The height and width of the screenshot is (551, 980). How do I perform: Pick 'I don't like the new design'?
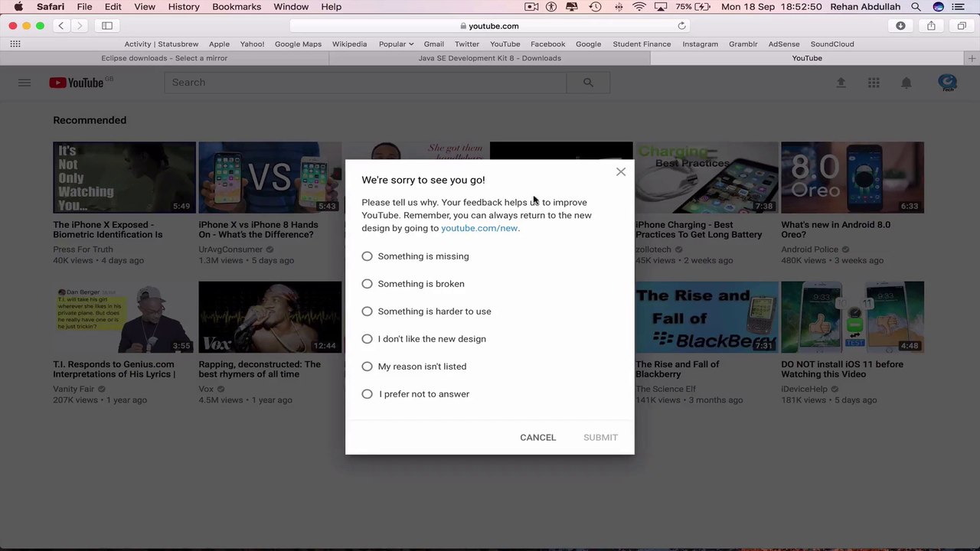367,339
